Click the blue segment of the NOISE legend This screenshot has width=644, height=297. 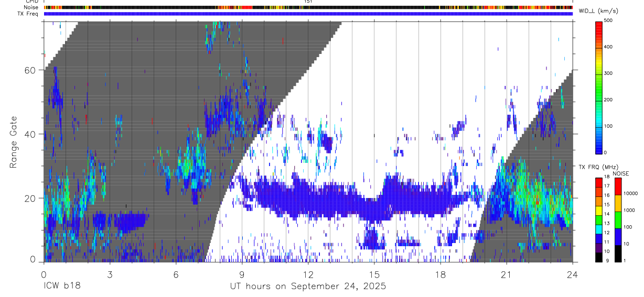(x=618, y=236)
